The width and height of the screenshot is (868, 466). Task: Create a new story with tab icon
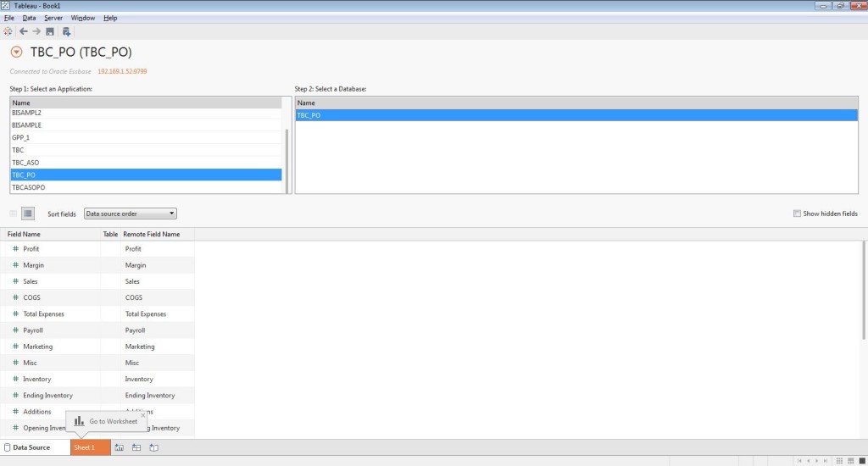click(x=154, y=447)
